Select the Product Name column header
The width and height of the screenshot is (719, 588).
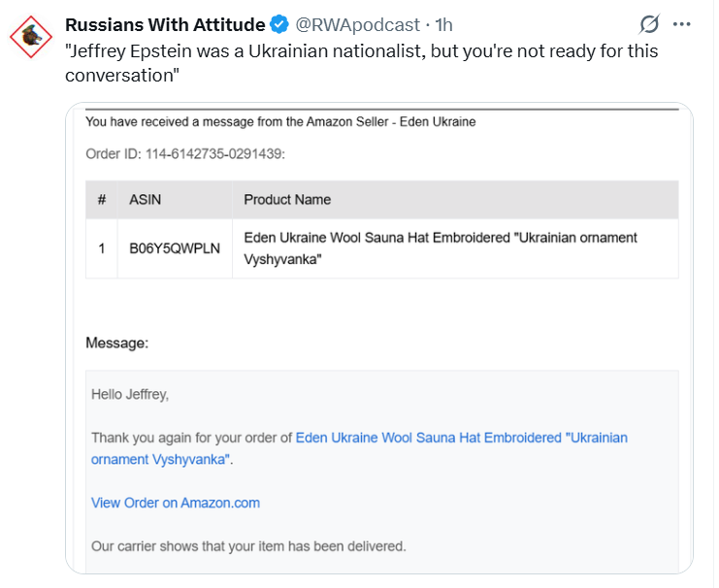coord(287,200)
